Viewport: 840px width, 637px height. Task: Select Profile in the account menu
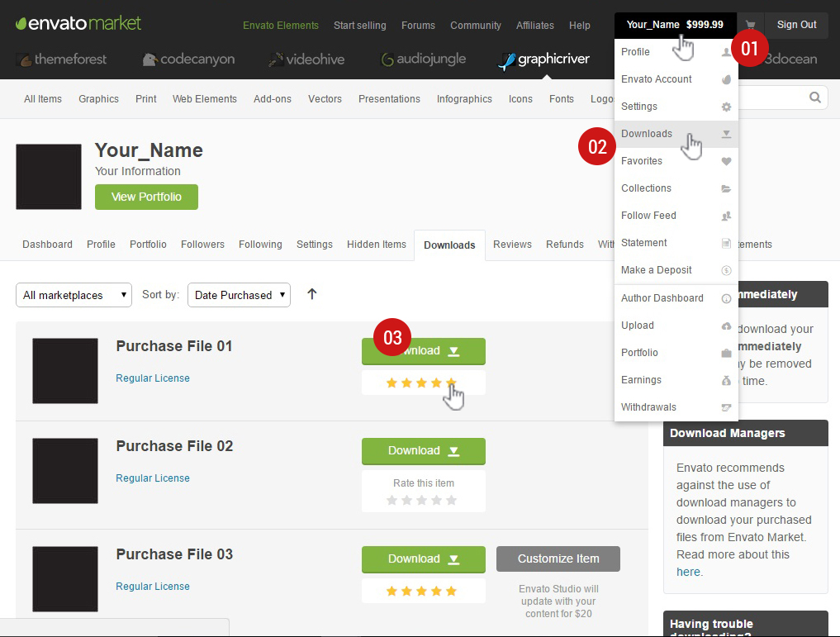coord(676,52)
